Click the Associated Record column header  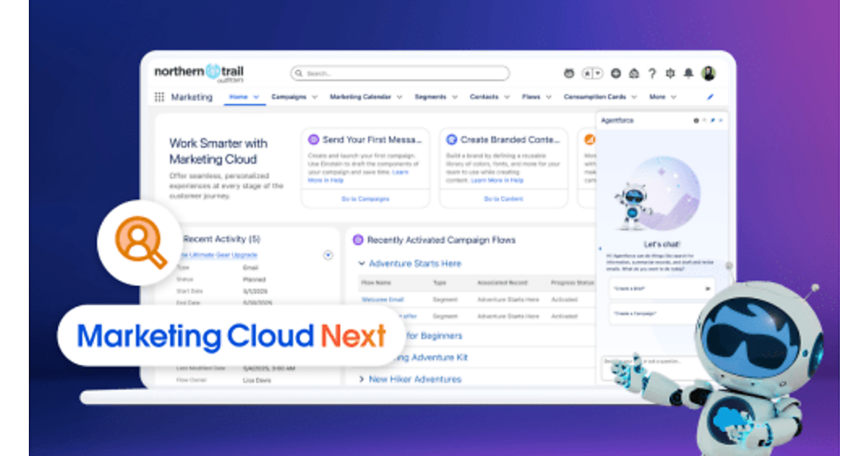click(503, 282)
